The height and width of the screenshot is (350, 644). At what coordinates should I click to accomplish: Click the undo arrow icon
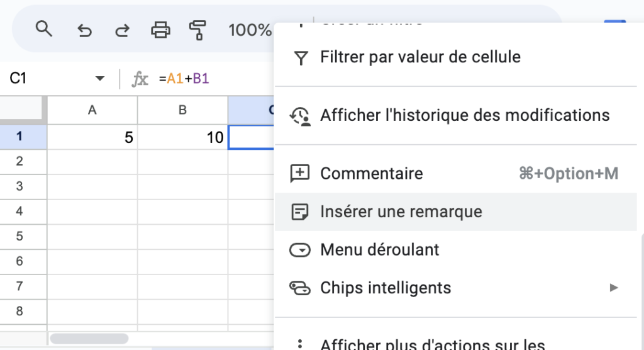84,30
